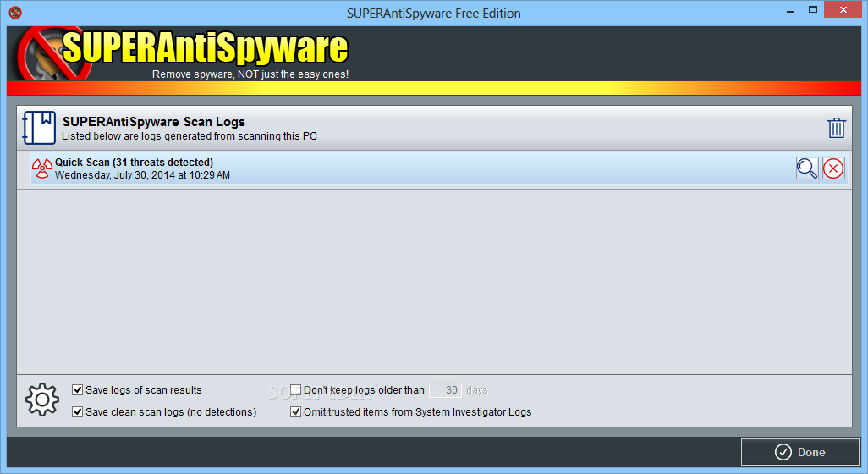Image resolution: width=868 pixels, height=474 pixels.
Task: Minimize the SUPERAntiSpyware window
Action: click(x=790, y=10)
